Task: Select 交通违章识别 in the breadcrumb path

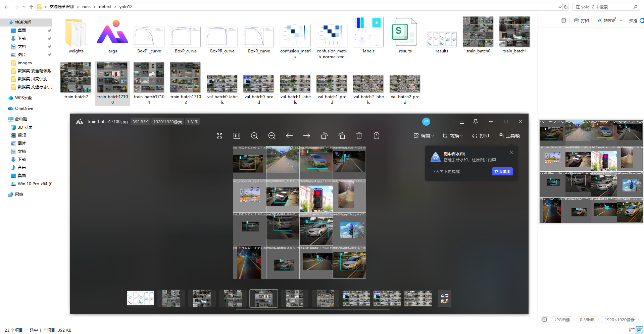Action: [x=61, y=7]
